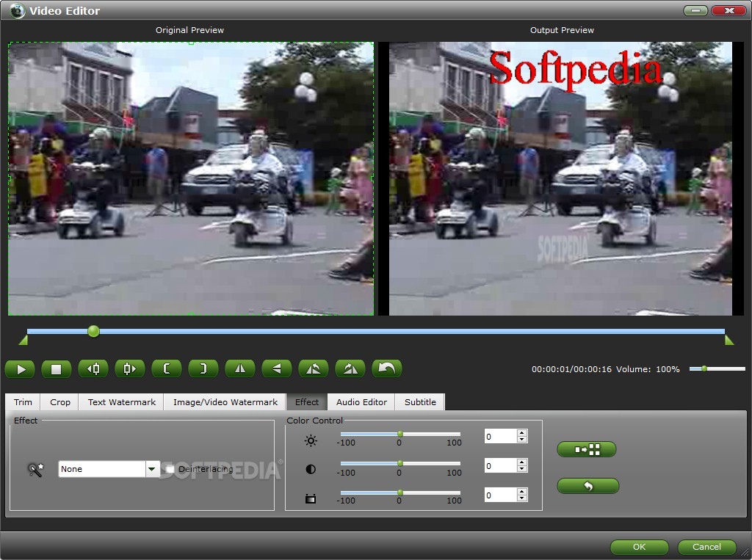Click the apply-to-all green button

pos(587,449)
